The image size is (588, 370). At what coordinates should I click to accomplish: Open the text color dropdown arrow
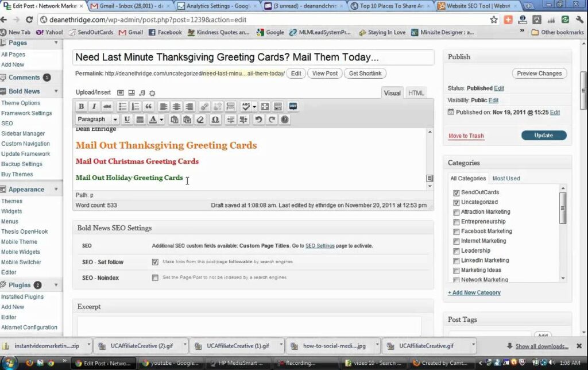click(x=161, y=120)
